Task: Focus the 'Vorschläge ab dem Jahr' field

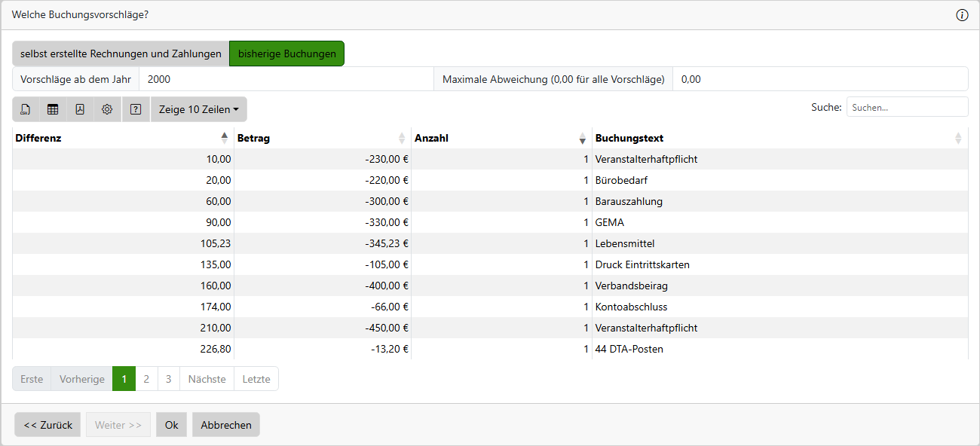Action: [x=286, y=79]
